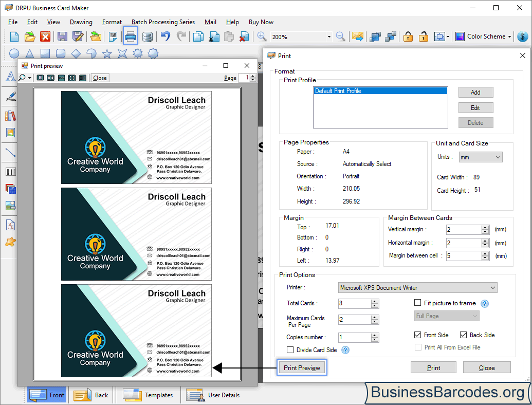The image size is (532, 405).
Task: Undo with the blue curved arrow icon
Action: [165, 36]
